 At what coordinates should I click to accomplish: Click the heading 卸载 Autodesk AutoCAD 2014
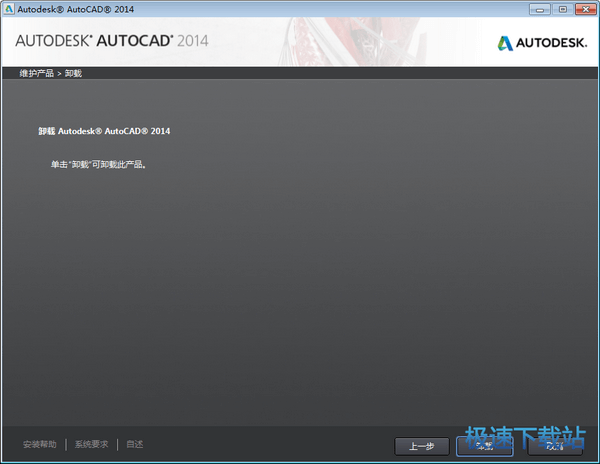pos(104,131)
